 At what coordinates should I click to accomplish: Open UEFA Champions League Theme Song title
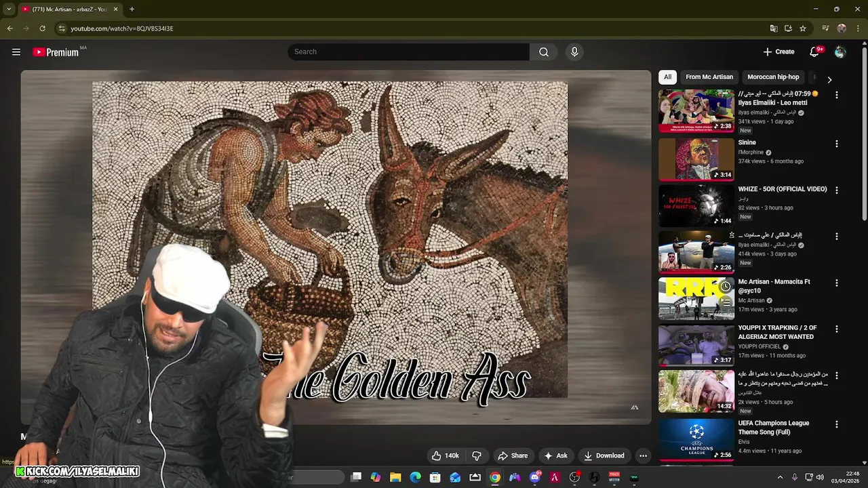click(773, 428)
